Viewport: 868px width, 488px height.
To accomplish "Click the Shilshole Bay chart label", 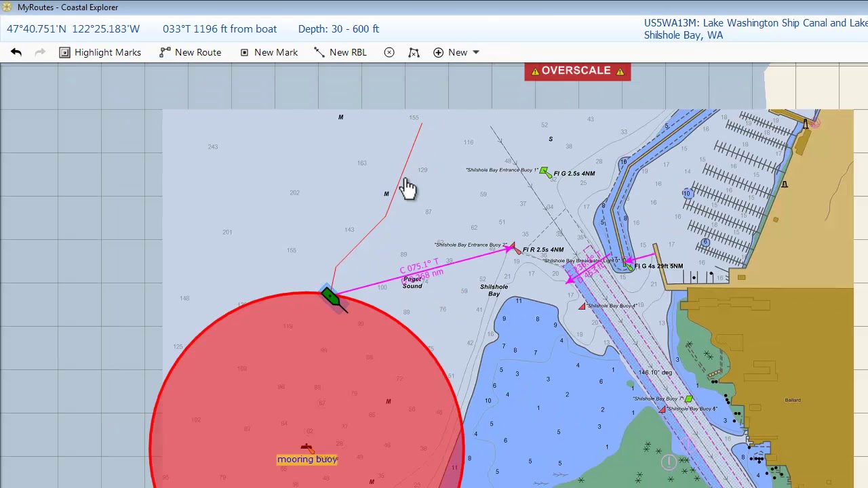I will [x=494, y=290].
